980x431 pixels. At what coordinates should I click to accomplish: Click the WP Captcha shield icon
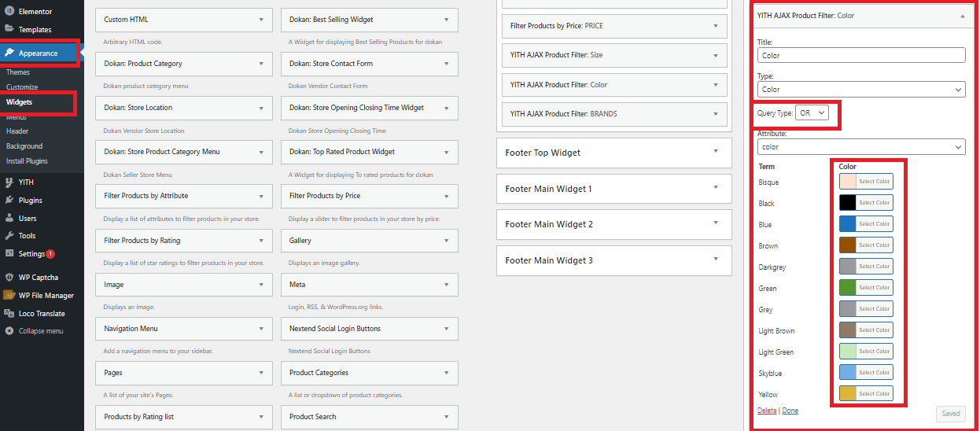click(x=9, y=278)
